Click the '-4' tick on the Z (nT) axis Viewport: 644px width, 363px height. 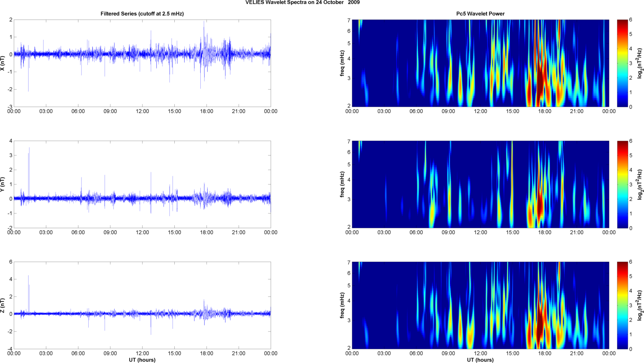(x=10, y=349)
